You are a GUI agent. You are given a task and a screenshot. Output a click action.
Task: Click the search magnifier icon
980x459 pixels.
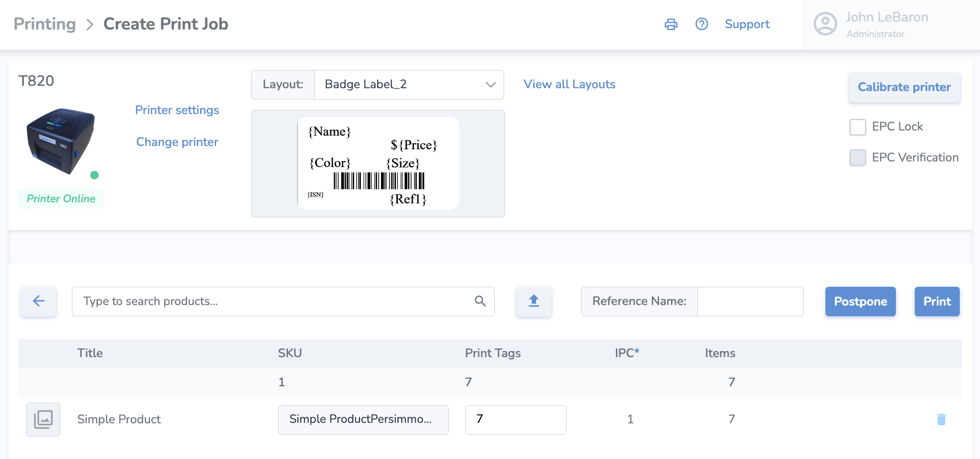480,301
